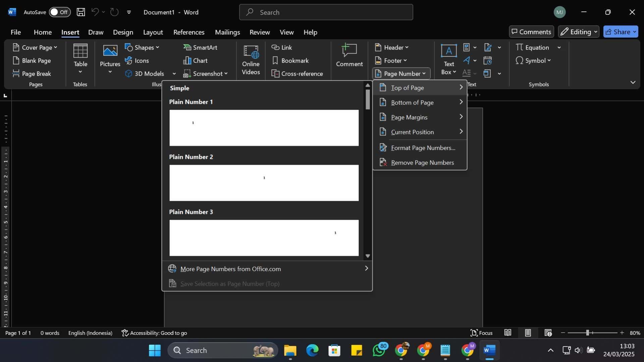This screenshot has width=644, height=362.
Task: Switch to the References tab
Action: point(189,32)
